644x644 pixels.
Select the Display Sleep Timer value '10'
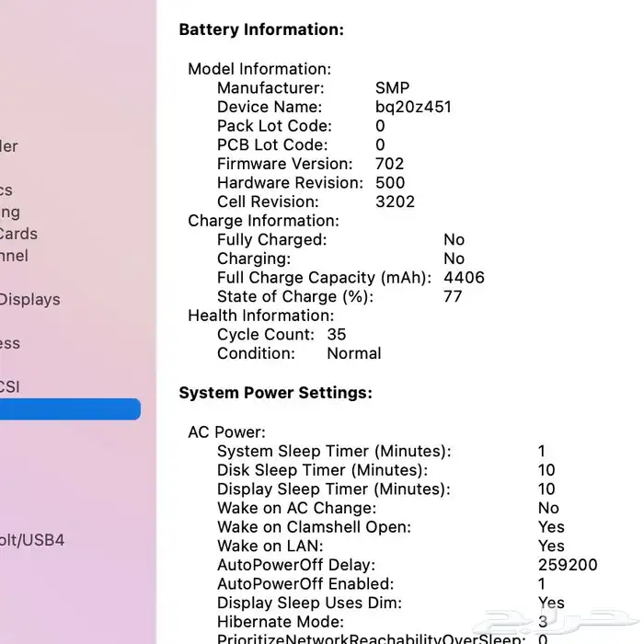pyautogui.click(x=546, y=489)
